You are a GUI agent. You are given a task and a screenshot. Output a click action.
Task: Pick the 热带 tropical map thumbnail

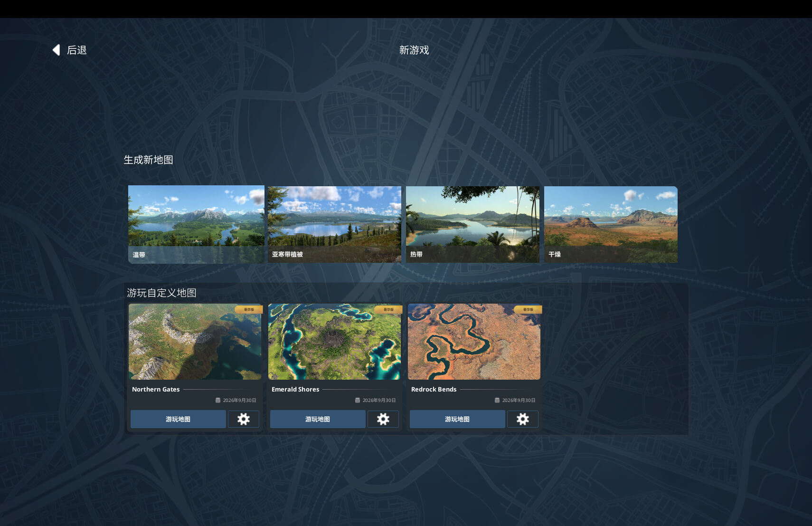pyautogui.click(x=472, y=224)
